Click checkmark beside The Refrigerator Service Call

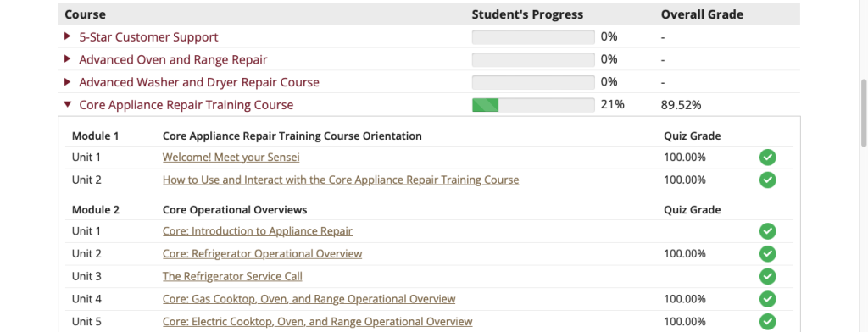click(x=767, y=276)
